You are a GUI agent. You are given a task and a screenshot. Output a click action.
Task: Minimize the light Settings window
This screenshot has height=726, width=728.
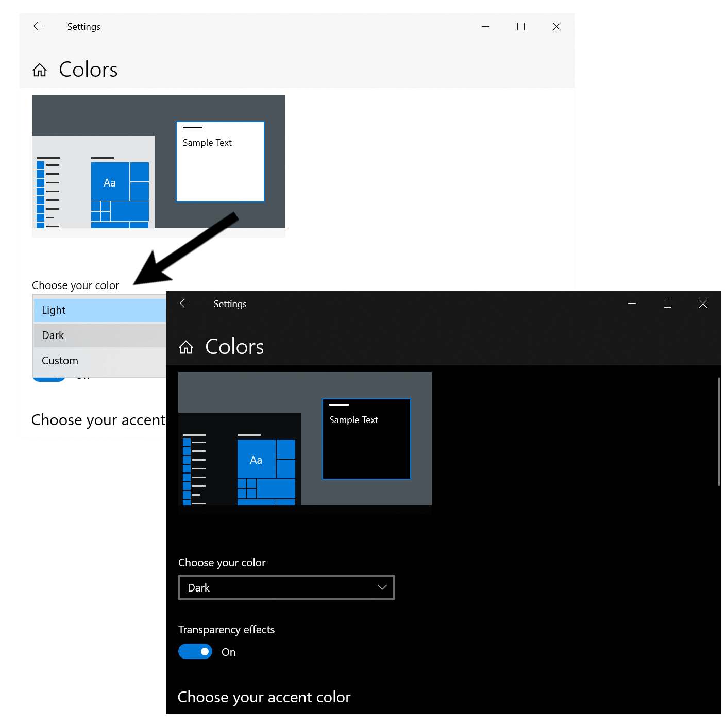(x=485, y=27)
